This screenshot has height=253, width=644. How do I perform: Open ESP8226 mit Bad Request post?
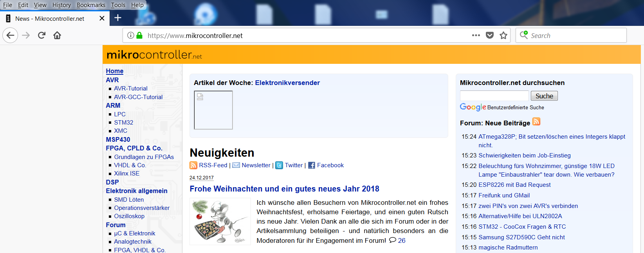[x=514, y=185]
